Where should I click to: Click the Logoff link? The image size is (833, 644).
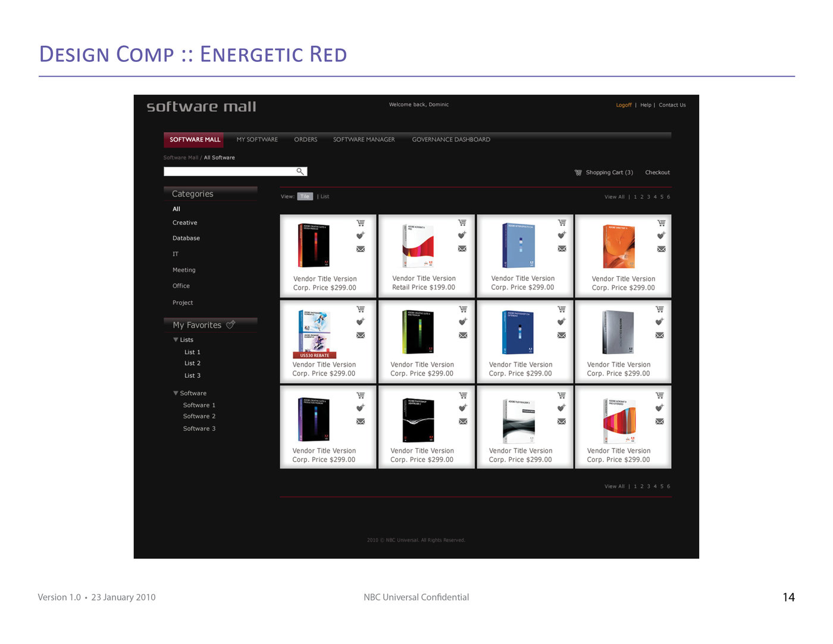click(624, 105)
